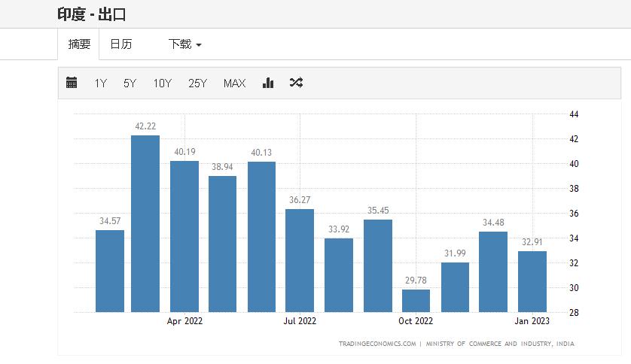The width and height of the screenshot is (631, 364).
Task: Switch to the 摘要 tab
Action: [x=79, y=44]
